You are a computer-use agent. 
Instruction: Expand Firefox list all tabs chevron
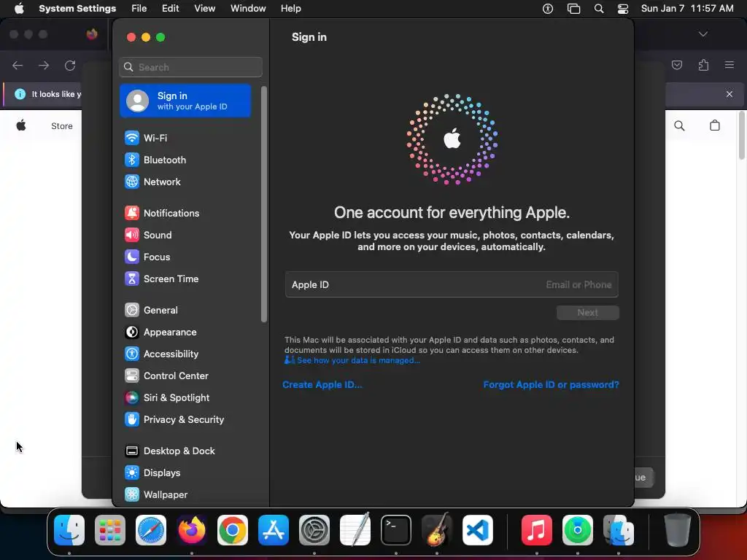703,34
